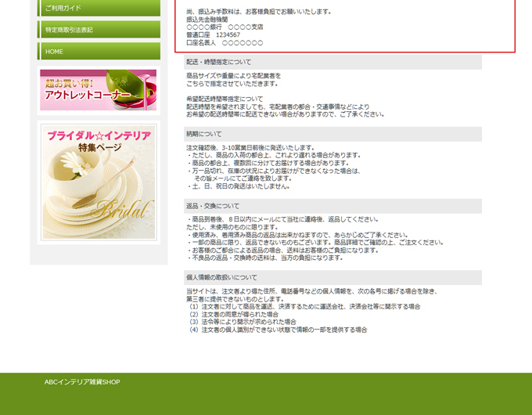
Task: Click the 配送・時間指定について heading
Action: click(218, 61)
